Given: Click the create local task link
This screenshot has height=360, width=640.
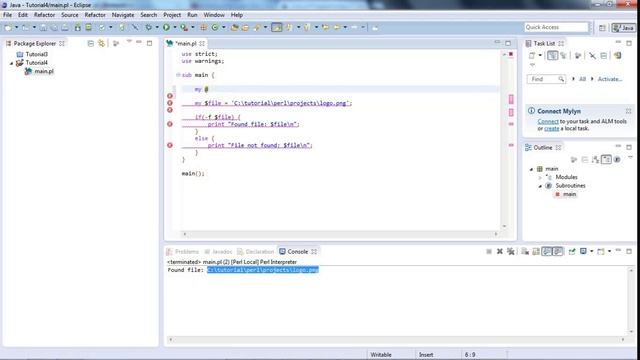Looking at the screenshot, I should (x=551, y=128).
